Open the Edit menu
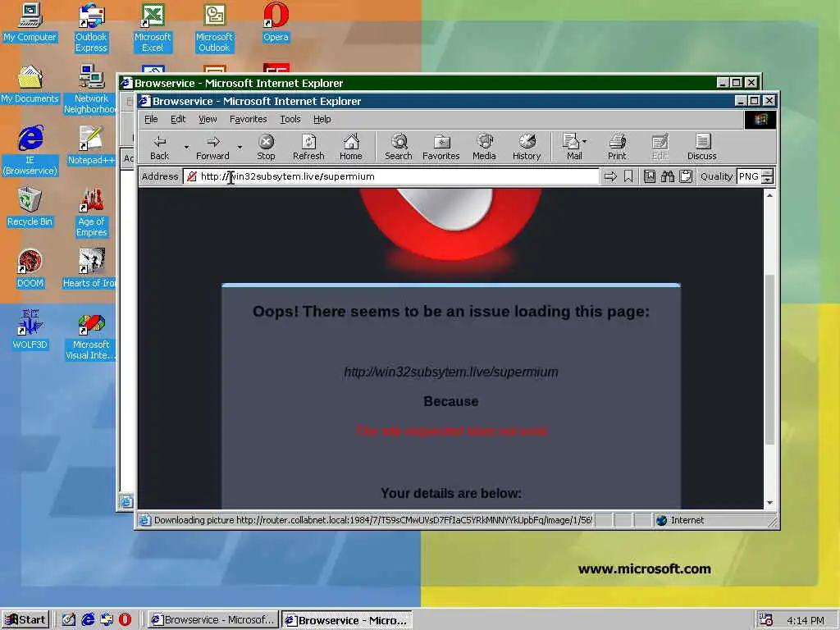 click(x=178, y=119)
